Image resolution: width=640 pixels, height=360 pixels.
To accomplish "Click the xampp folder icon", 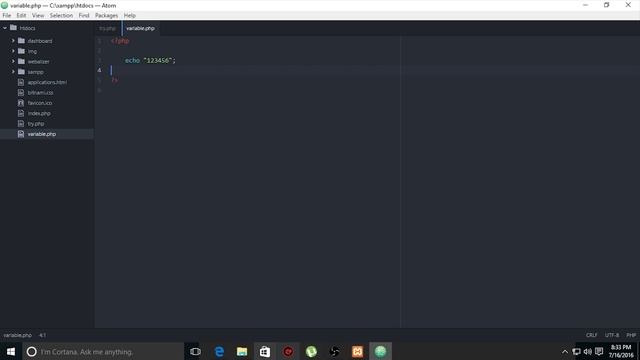I will (x=21, y=72).
